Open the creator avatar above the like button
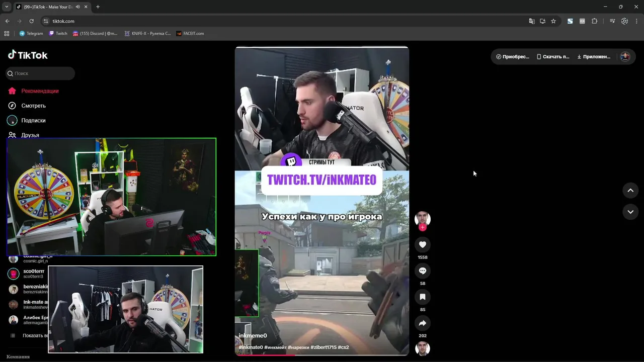 (423, 219)
